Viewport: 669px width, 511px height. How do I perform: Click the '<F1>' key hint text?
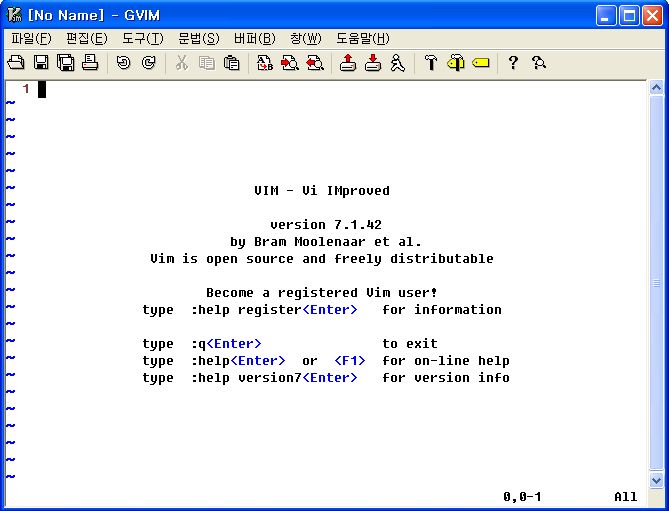click(350, 361)
